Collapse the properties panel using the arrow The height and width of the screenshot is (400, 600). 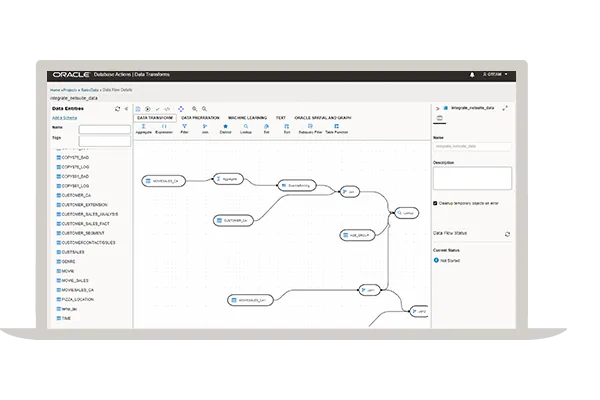[x=436, y=107]
